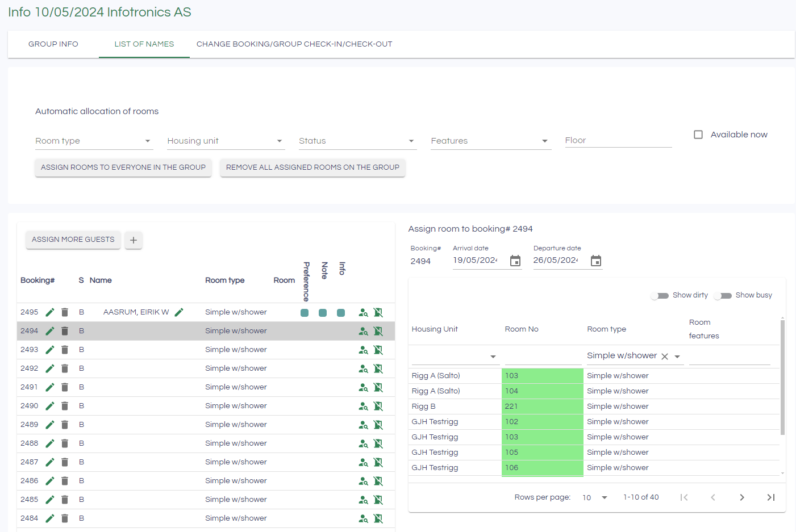The image size is (796, 532).
Task: Toggle the Show dirty switch
Action: (660, 296)
